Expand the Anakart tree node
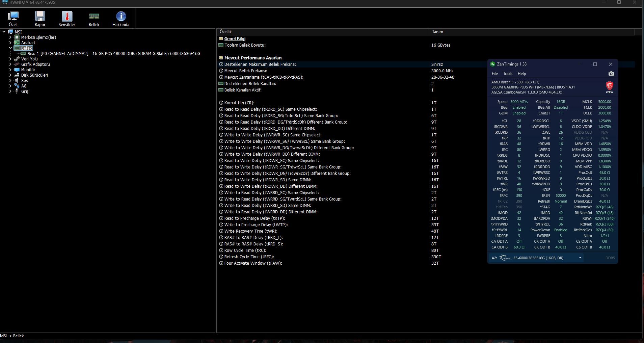The height and width of the screenshot is (343, 644). 10,43
